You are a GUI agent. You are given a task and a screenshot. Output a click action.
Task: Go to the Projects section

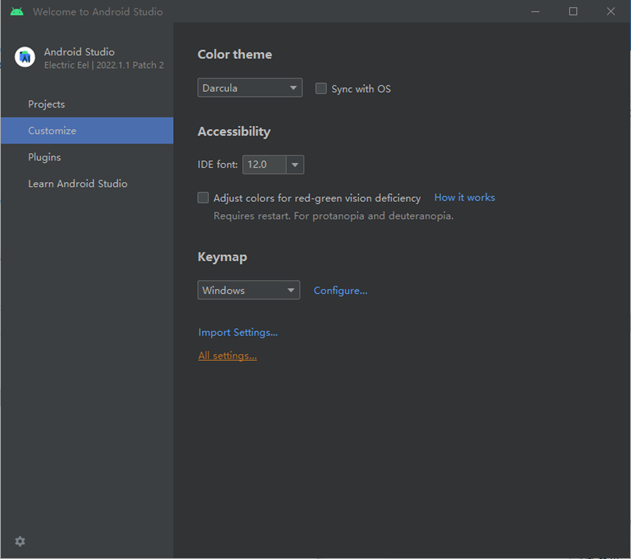(87, 104)
